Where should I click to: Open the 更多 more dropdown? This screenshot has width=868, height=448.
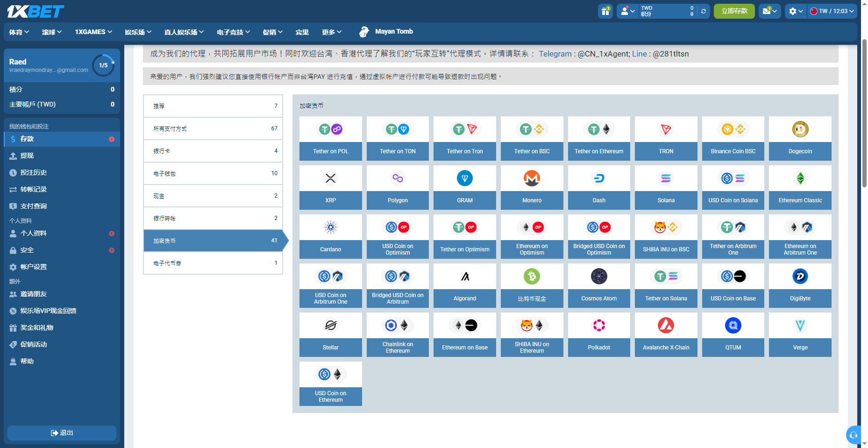[x=332, y=32]
